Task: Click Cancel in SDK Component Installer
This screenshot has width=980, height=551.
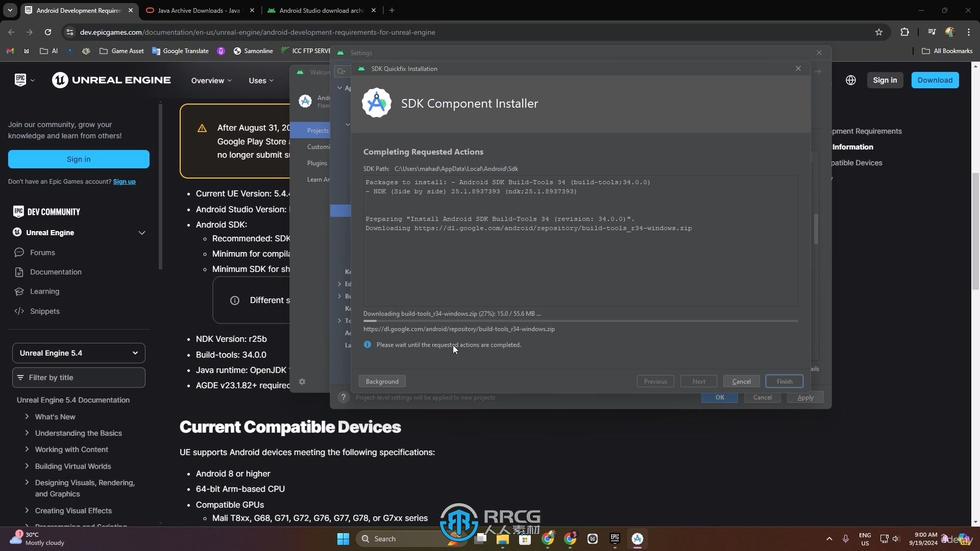Action: coord(741,382)
